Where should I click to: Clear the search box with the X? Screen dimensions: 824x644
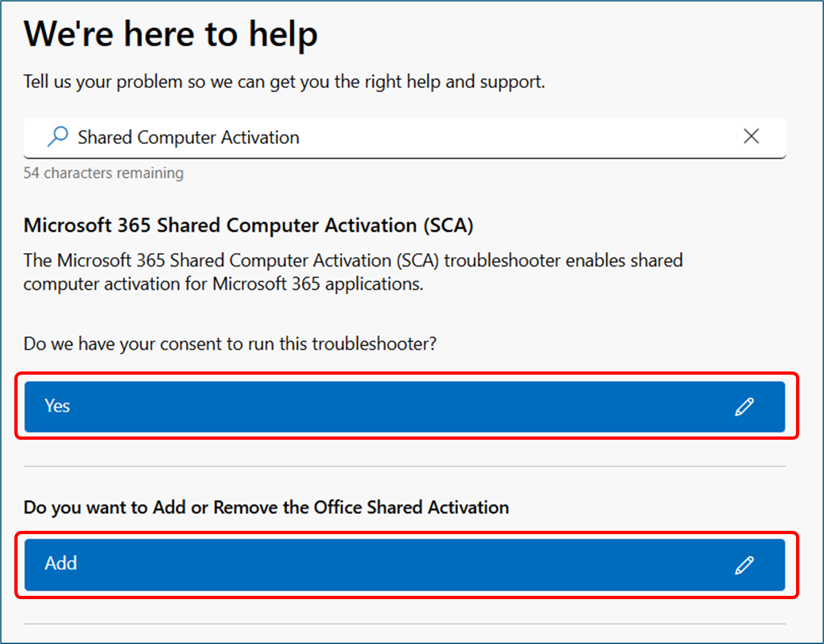(x=751, y=137)
